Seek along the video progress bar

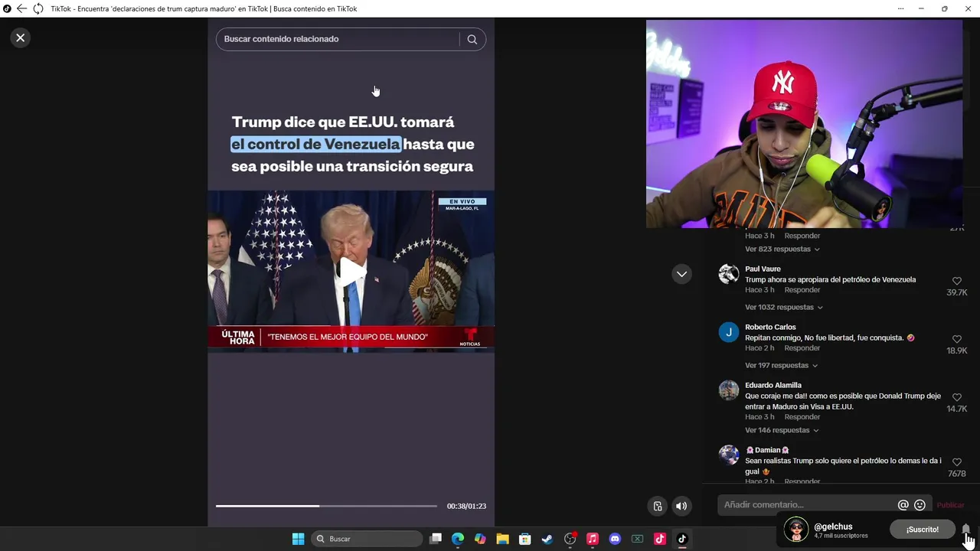click(x=326, y=506)
